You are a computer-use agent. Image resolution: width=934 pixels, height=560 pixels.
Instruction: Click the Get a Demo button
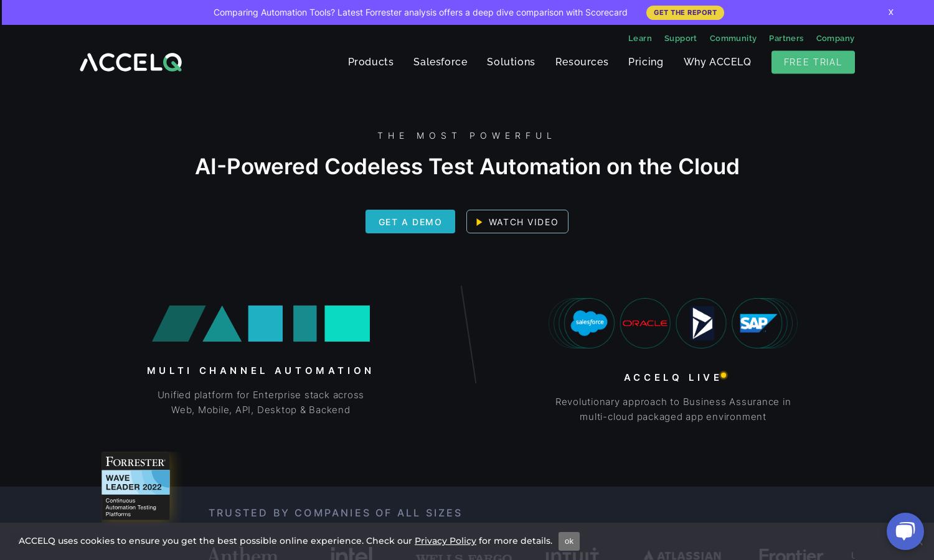410,222
